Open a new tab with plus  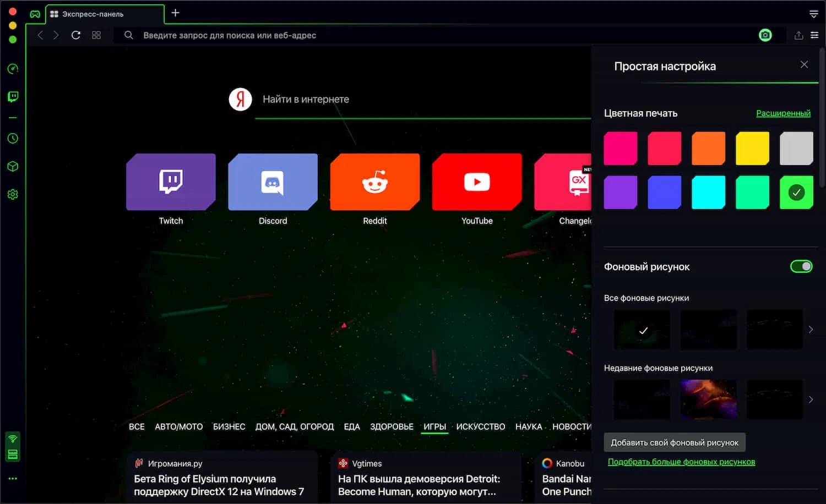point(175,13)
